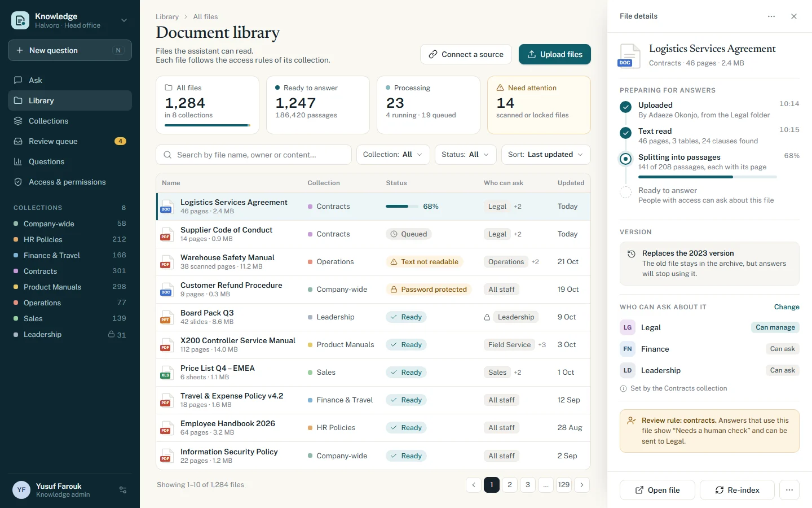This screenshot has height=508, width=812.
Task: Click the Open file button
Action: click(x=657, y=490)
